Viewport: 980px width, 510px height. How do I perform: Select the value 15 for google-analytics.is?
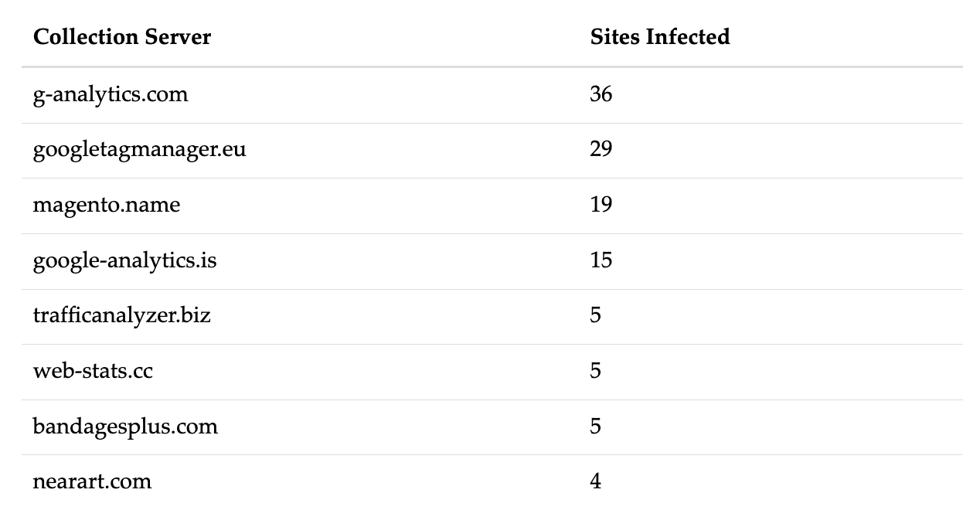pyautogui.click(x=601, y=260)
